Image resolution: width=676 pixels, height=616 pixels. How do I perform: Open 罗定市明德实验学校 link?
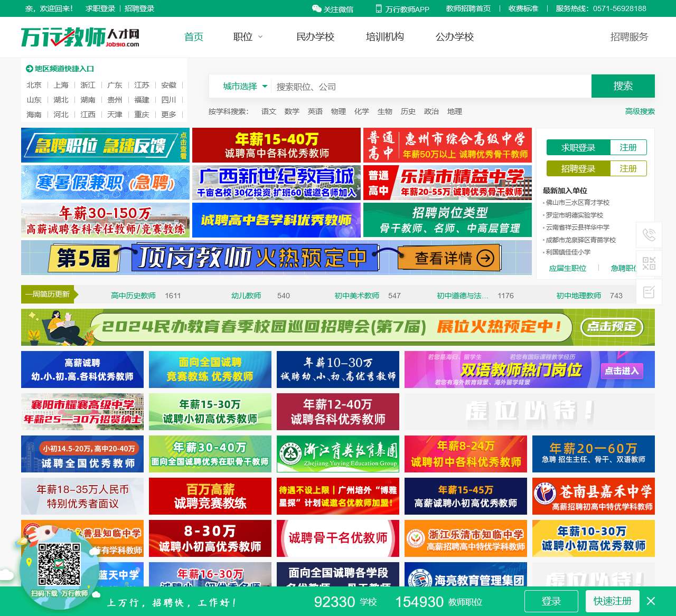pyautogui.click(x=575, y=215)
